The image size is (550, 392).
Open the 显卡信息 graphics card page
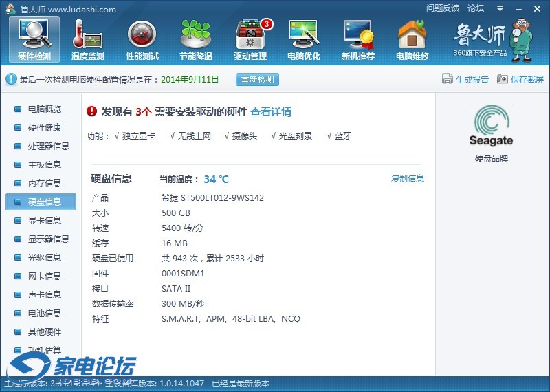click(44, 221)
